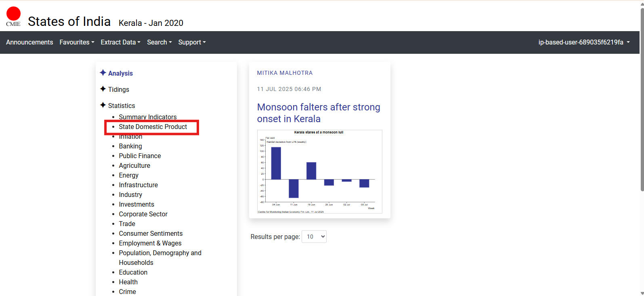The image size is (644, 296).
Task: Change the Results per page selector
Action: pos(314,237)
